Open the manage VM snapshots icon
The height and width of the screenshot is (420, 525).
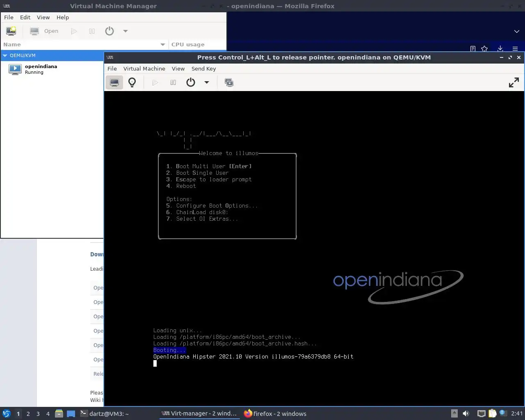[229, 82]
